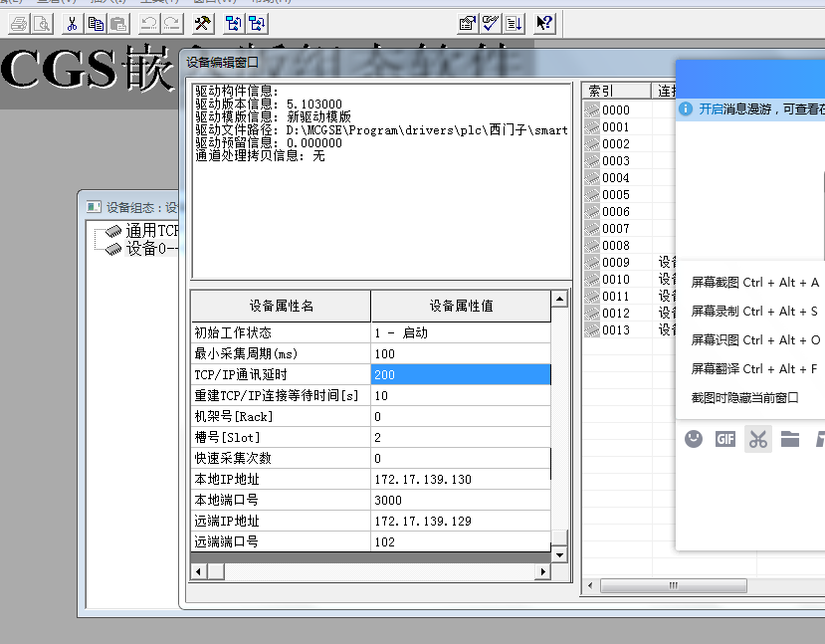This screenshot has width=825, height=644.
Task: Click the GIF icon in chat toolbar
Action: pos(725,438)
